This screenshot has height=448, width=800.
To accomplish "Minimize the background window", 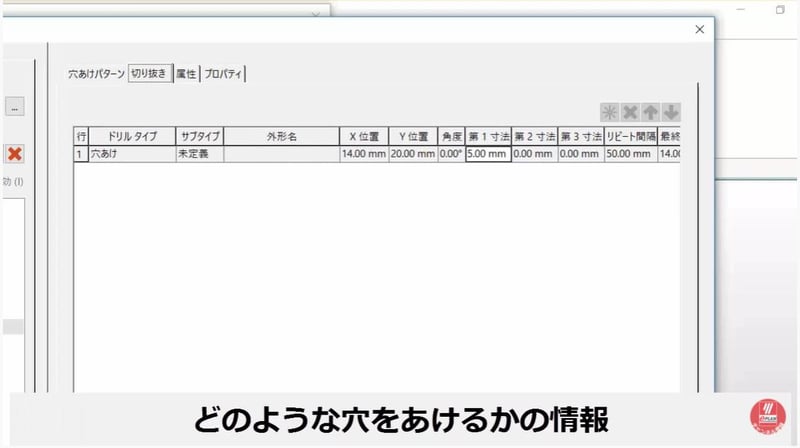I will (741, 10).
